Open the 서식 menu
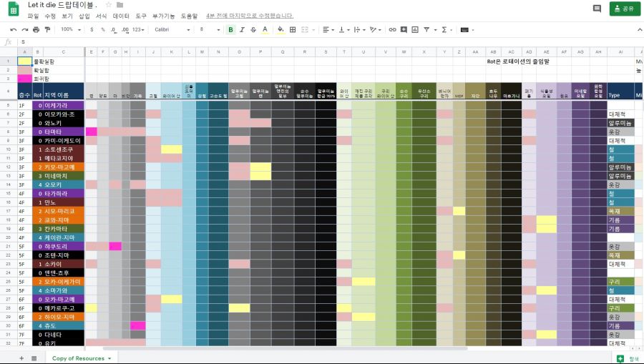644x364 pixels. [x=102, y=16]
